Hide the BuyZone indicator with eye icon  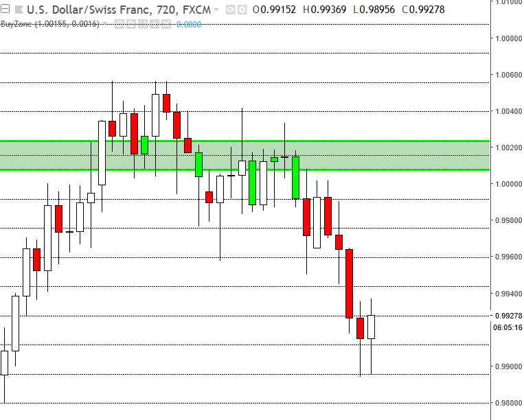pyautogui.click(x=119, y=24)
